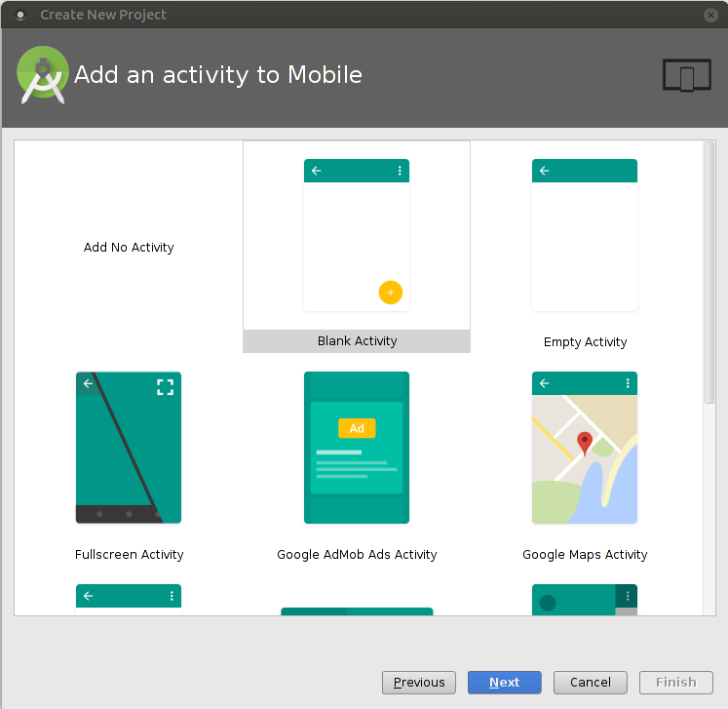Click the activity list vertical scrollbar
This screenshot has width=728, height=709.
click(x=709, y=273)
